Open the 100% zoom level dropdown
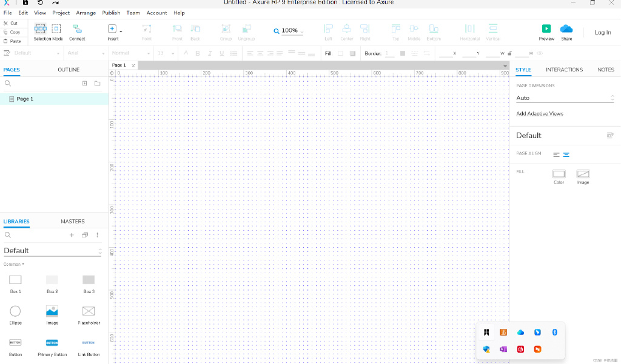The width and height of the screenshot is (621, 364). point(289,31)
